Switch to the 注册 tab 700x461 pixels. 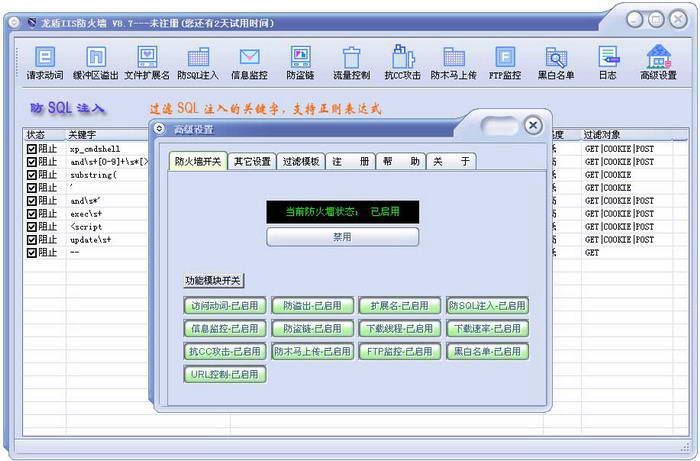click(350, 162)
